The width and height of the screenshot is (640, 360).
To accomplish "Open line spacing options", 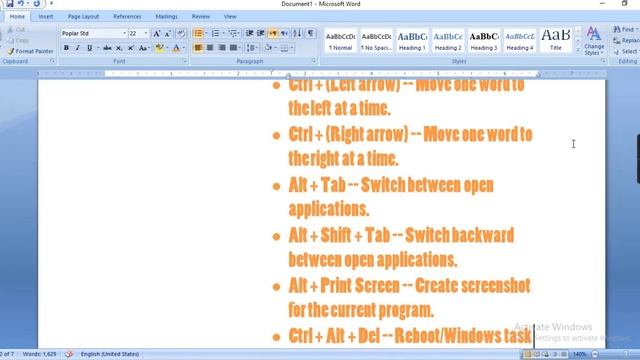I will [x=252, y=48].
